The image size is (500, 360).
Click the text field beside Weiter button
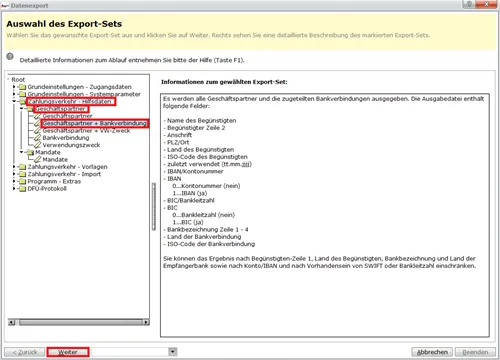pos(130,352)
